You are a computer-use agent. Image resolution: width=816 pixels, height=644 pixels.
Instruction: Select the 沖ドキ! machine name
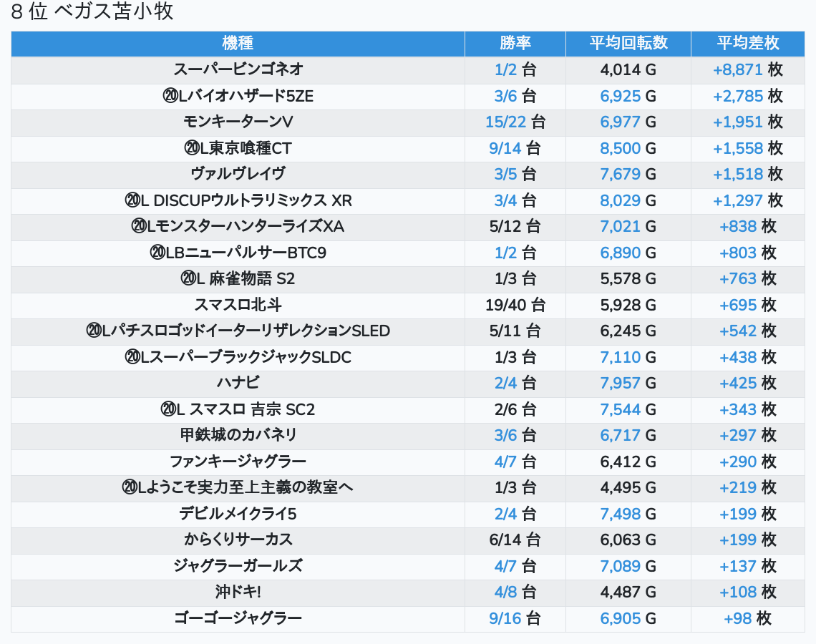pyautogui.click(x=238, y=592)
